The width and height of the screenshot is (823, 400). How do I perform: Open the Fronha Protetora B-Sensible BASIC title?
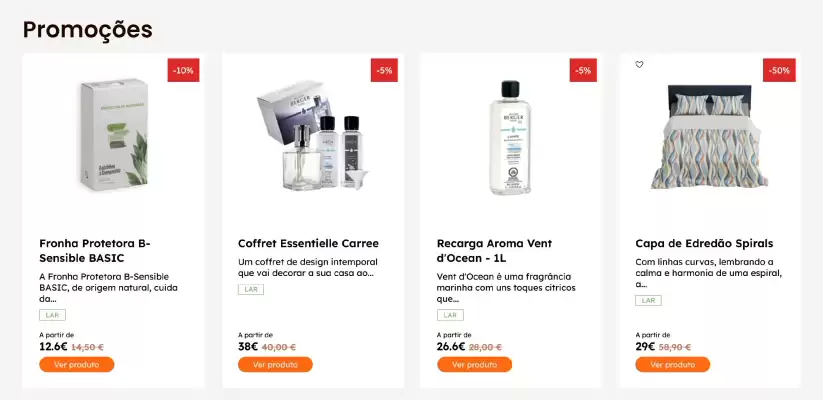[94, 251]
